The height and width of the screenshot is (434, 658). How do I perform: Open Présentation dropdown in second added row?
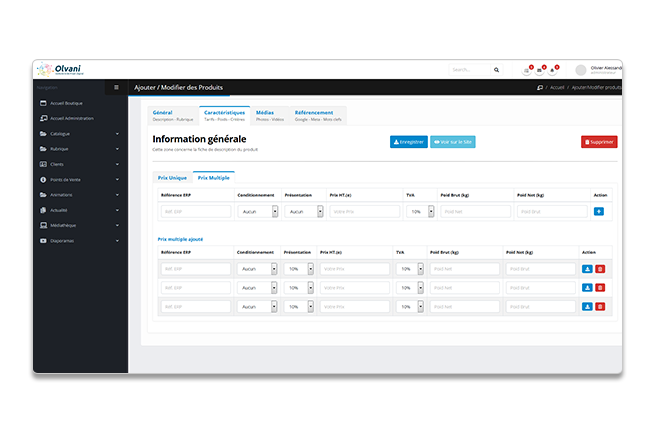pyautogui.click(x=299, y=288)
